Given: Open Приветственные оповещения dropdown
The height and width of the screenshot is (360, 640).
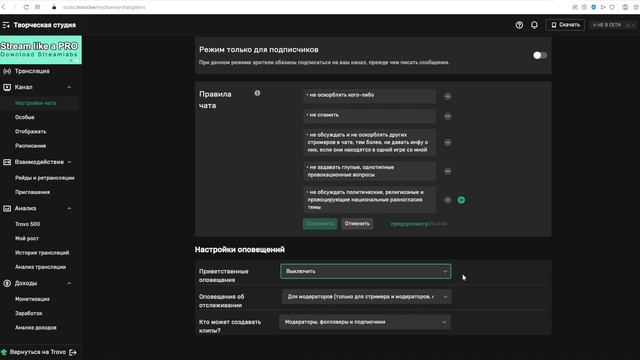Looking at the screenshot, I should [366, 271].
